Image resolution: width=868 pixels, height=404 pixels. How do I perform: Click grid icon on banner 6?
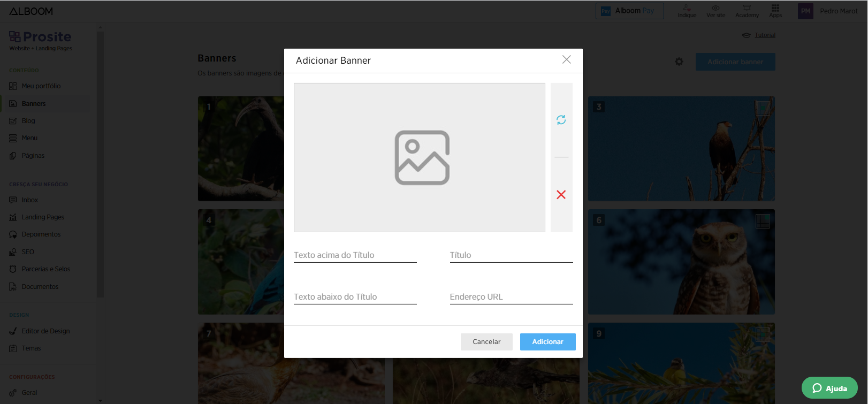pyautogui.click(x=763, y=221)
